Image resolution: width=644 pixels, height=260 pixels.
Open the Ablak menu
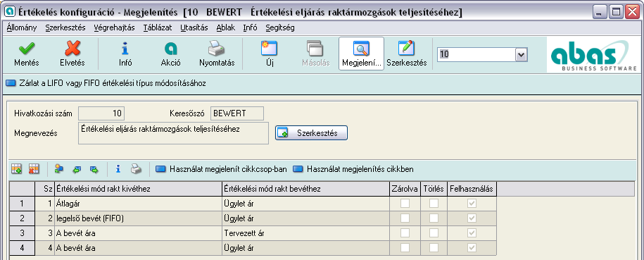click(x=225, y=28)
